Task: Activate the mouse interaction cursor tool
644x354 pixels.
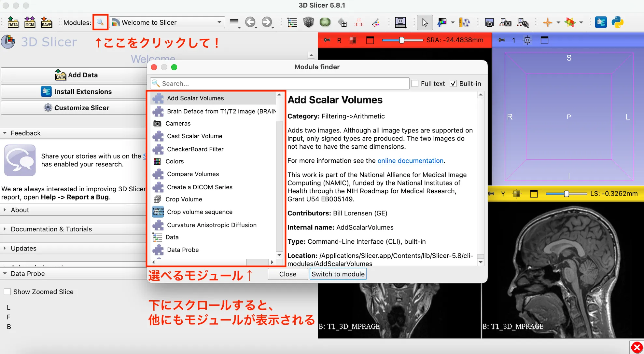Action: click(424, 22)
